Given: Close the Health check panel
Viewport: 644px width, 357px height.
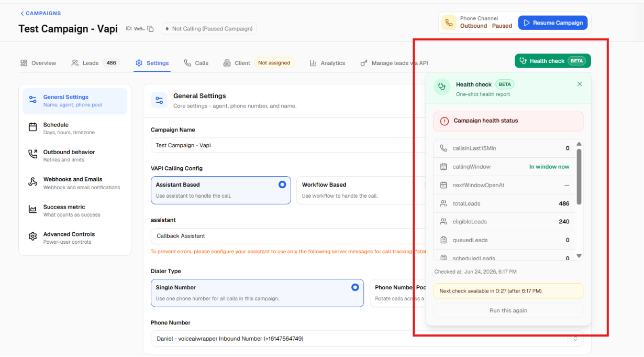Looking at the screenshot, I should tap(580, 84).
